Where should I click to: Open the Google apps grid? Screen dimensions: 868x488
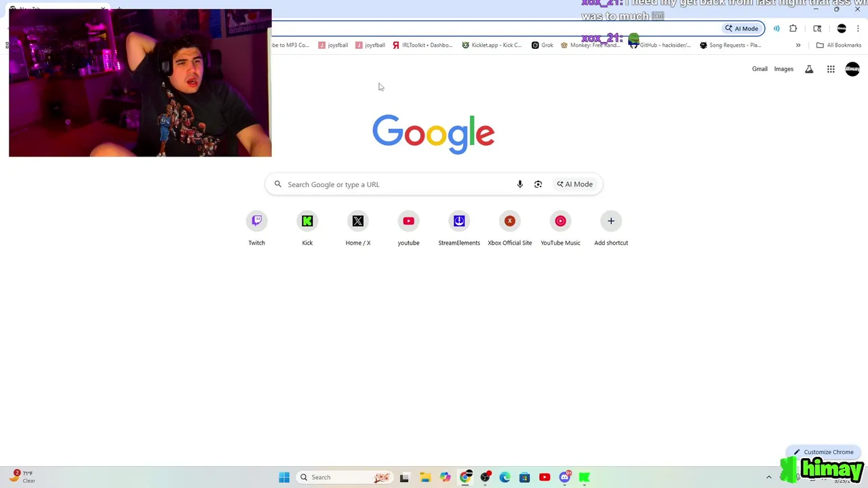[831, 69]
